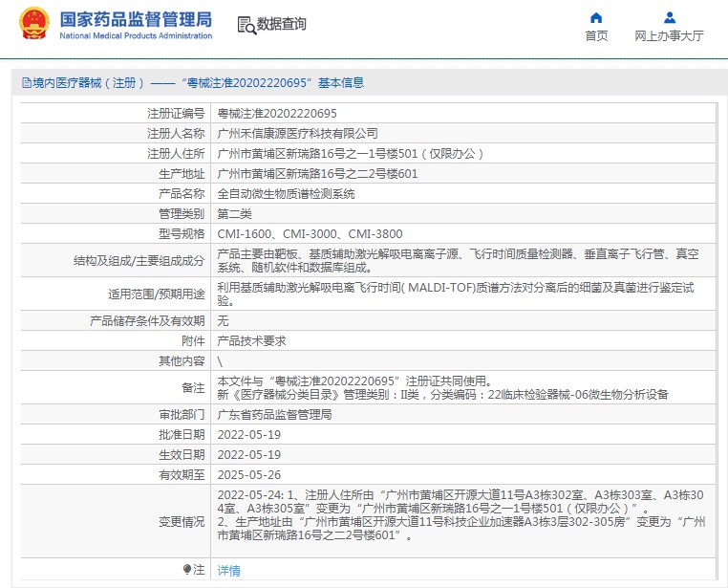Open the 数据查询 text link
Screen dimensions: 728x588
point(282,25)
